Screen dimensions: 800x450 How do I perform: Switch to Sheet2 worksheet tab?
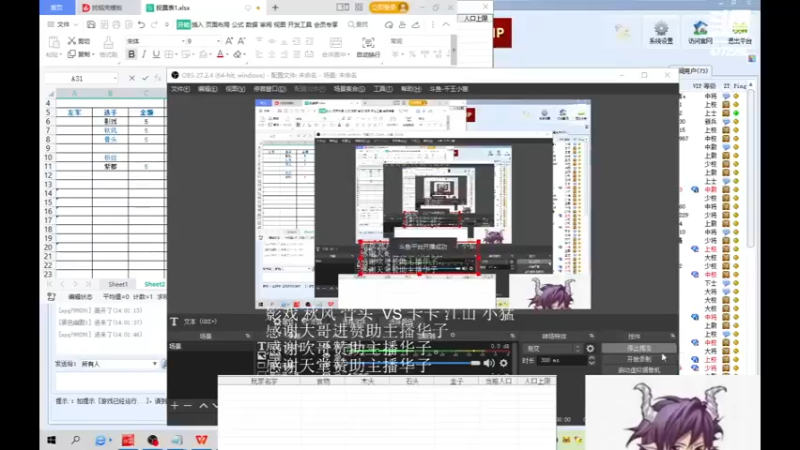tap(154, 284)
